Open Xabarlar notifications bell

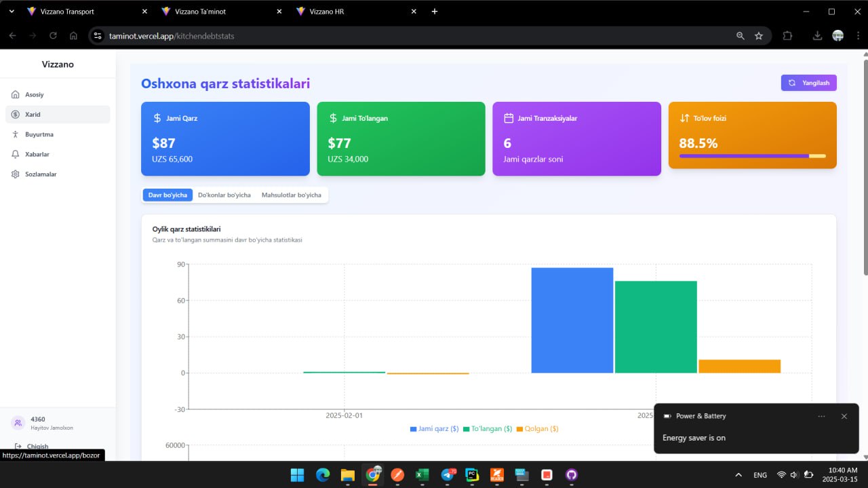click(16, 154)
